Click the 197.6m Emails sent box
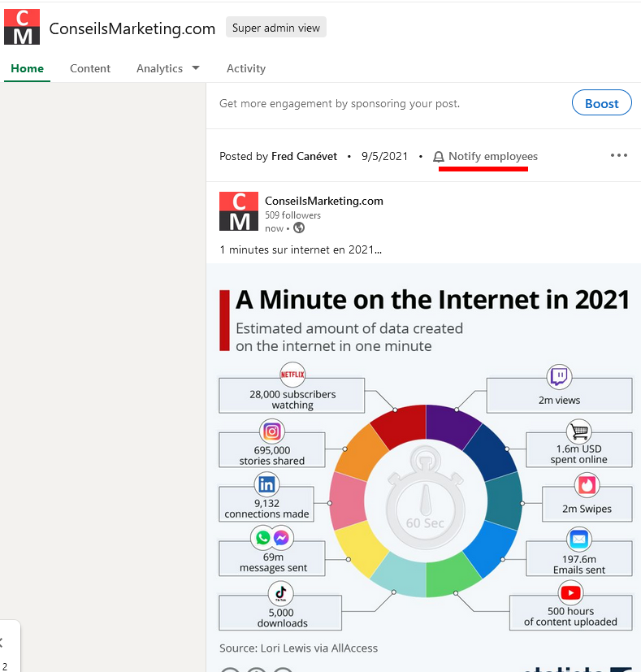The width and height of the screenshot is (641, 672). [579, 558]
